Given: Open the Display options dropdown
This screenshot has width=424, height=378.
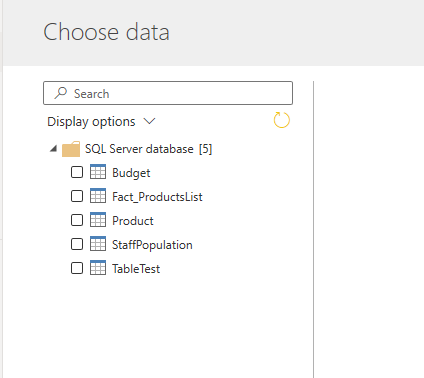Looking at the screenshot, I should click(101, 122).
